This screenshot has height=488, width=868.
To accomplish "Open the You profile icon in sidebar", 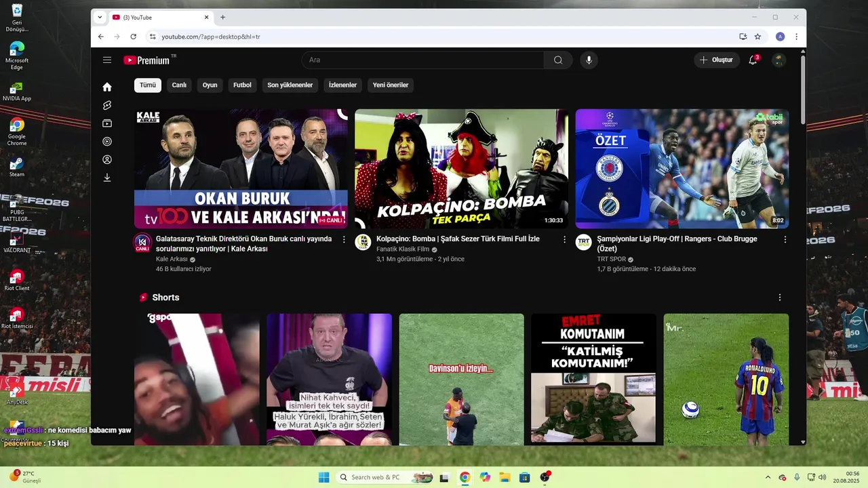I will click(107, 160).
